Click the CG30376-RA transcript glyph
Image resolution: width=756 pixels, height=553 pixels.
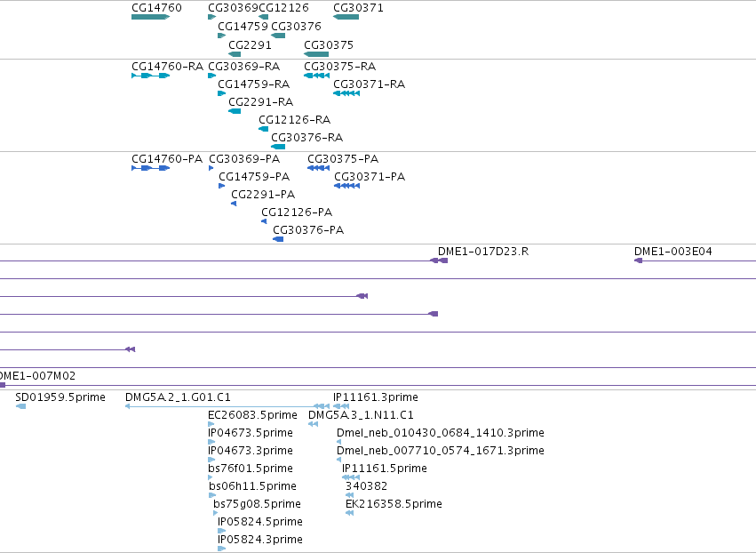pyautogui.click(x=278, y=147)
